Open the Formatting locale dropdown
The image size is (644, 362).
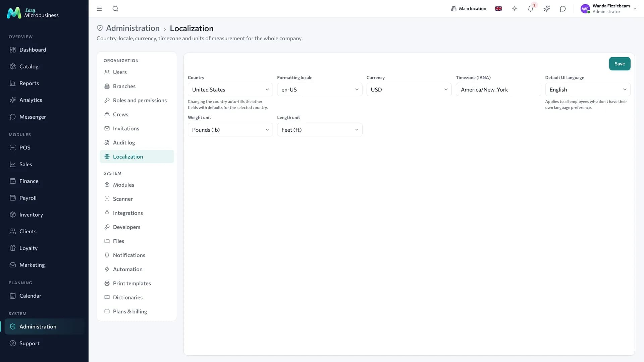[320, 89]
